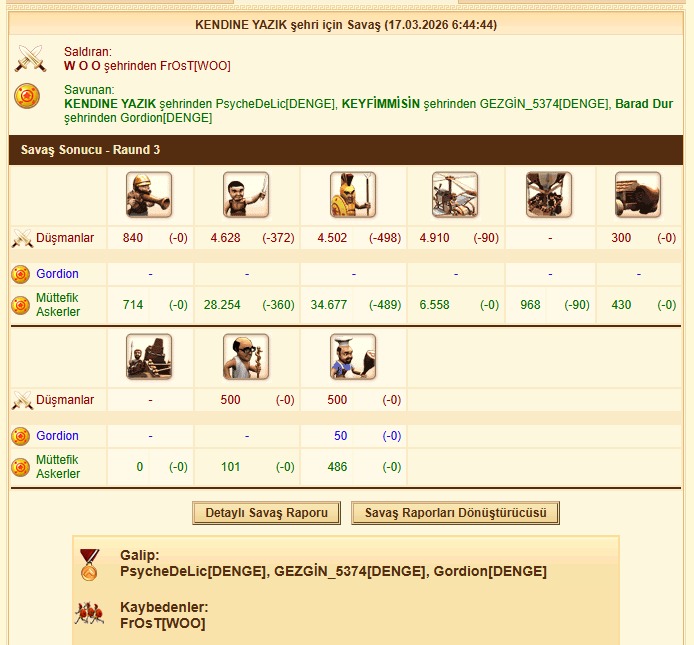Click allied hoplite losses (-489)

[x=385, y=305]
